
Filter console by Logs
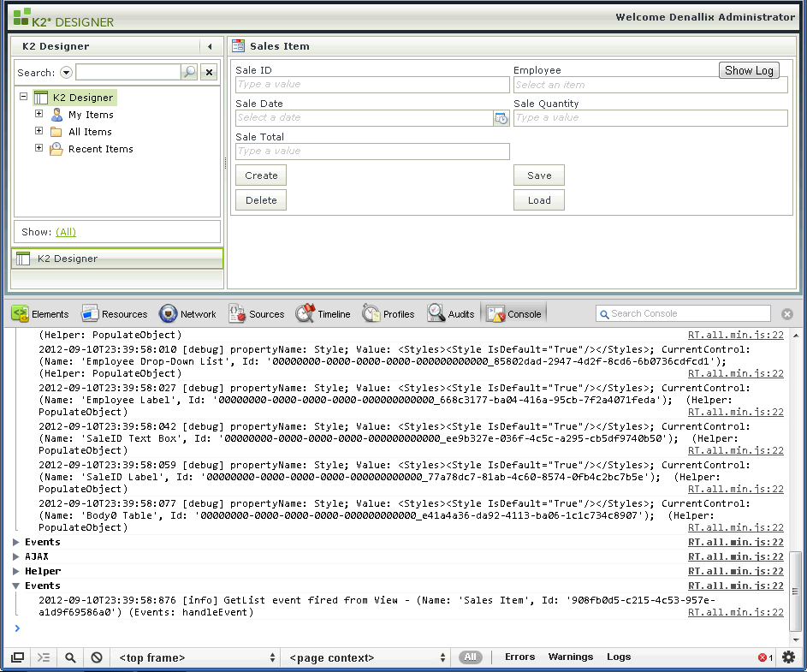pyautogui.click(x=619, y=657)
